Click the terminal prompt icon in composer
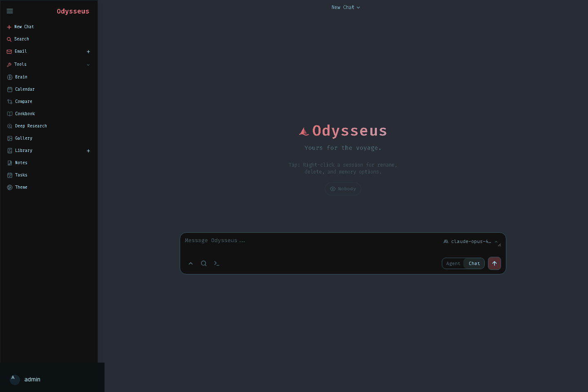The width and height of the screenshot is (588, 392). [217, 263]
